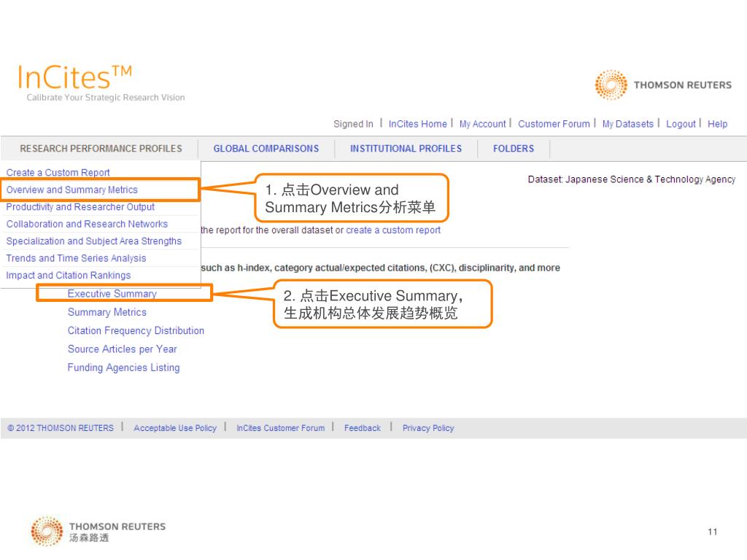Open Impact and Citation Rankings

pyautogui.click(x=68, y=275)
